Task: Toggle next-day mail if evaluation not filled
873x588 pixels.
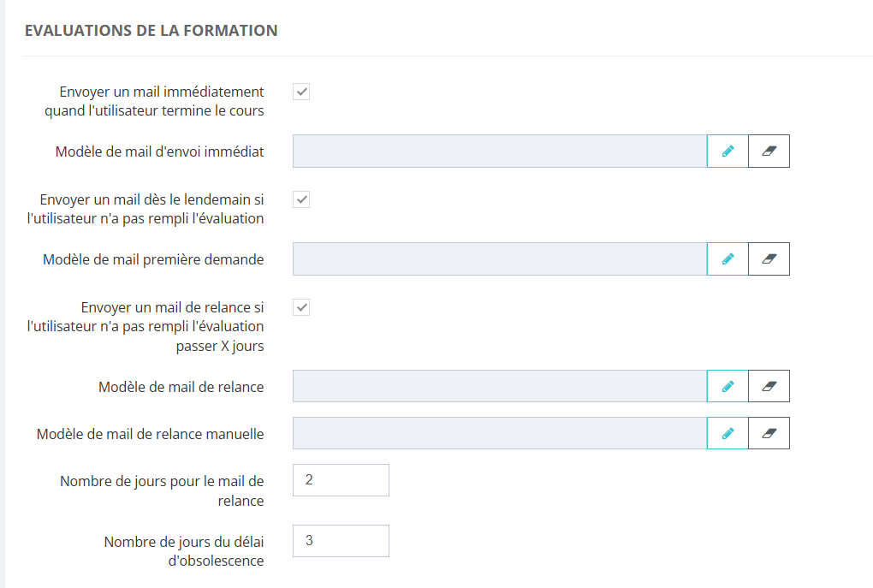Action: tap(301, 199)
